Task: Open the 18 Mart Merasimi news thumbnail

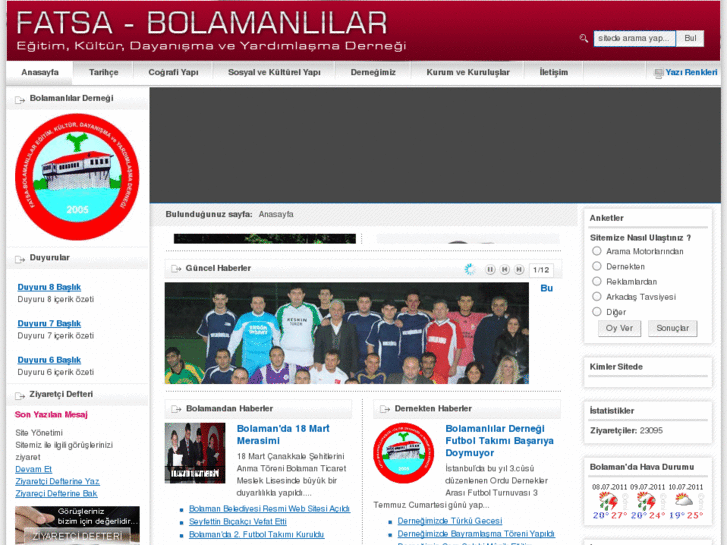Action: coord(195,453)
